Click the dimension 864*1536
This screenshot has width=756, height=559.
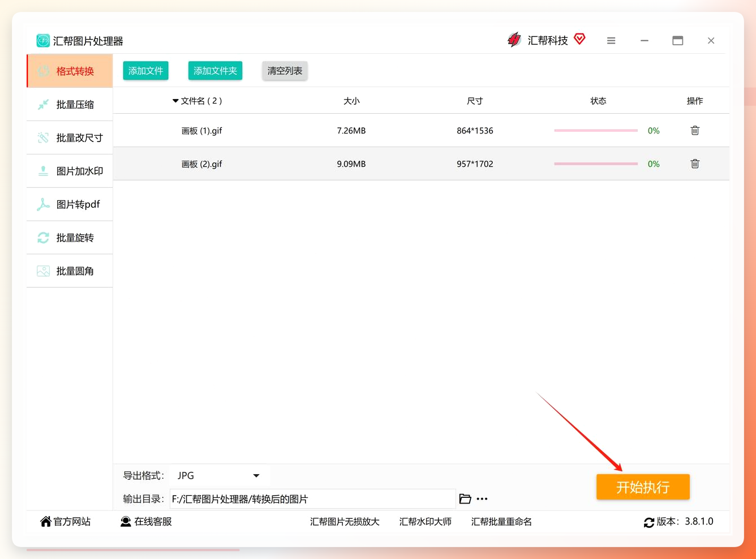(x=475, y=131)
